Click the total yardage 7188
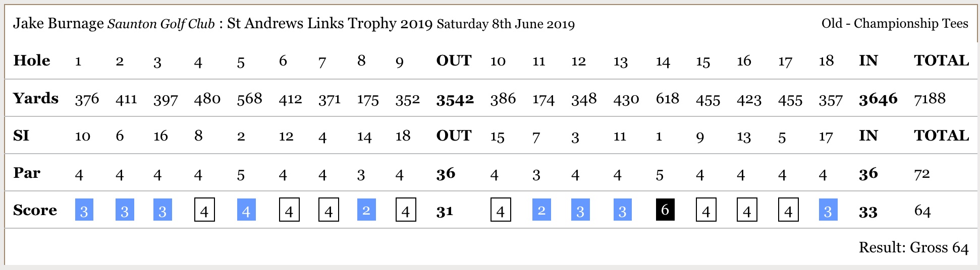This screenshot has height=270, width=980. coord(930,99)
